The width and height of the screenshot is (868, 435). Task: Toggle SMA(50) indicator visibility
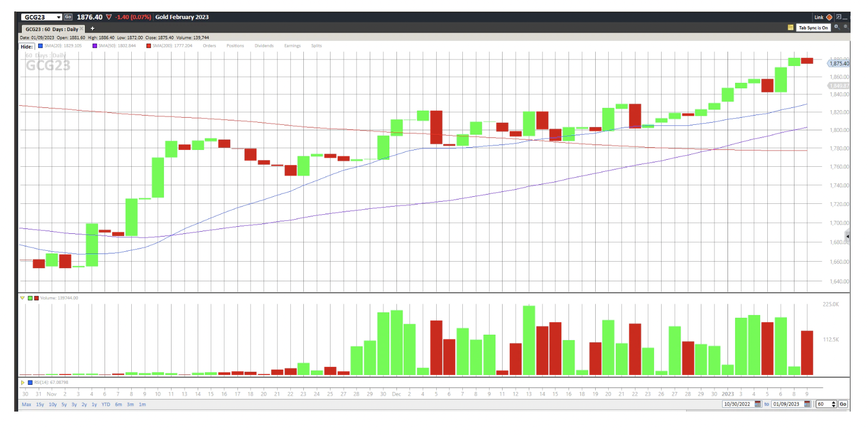coord(95,46)
